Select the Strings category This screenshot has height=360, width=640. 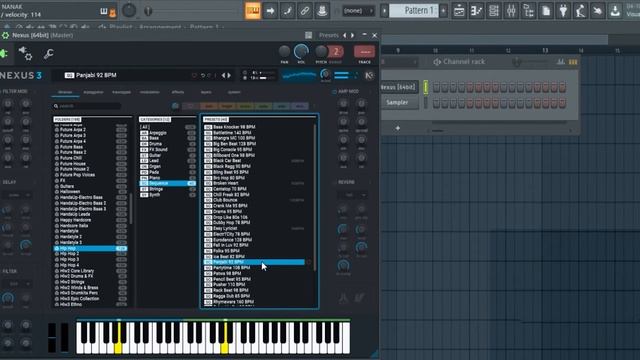click(x=167, y=189)
